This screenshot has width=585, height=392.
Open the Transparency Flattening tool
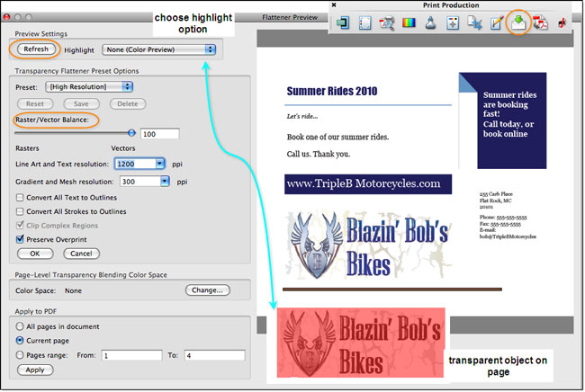518,23
